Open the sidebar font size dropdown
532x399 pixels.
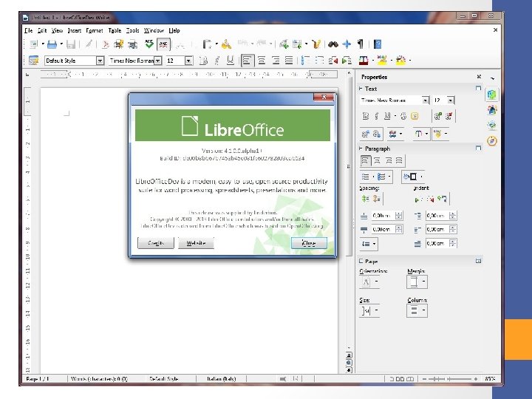point(450,100)
